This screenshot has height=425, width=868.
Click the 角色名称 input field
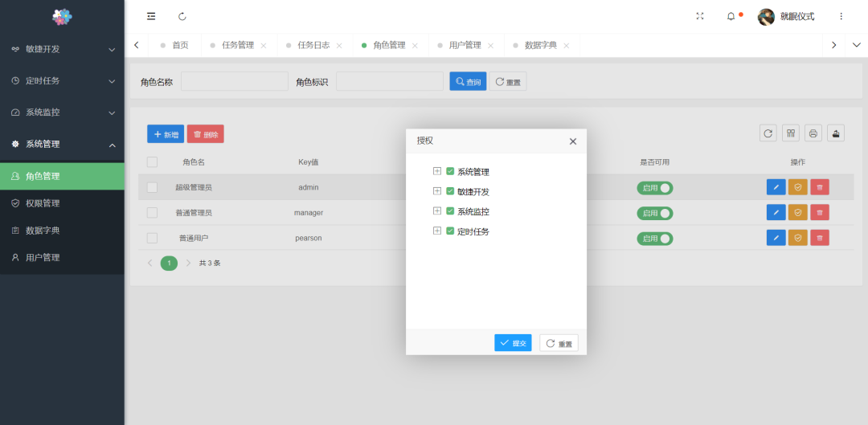pyautogui.click(x=235, y=81)
